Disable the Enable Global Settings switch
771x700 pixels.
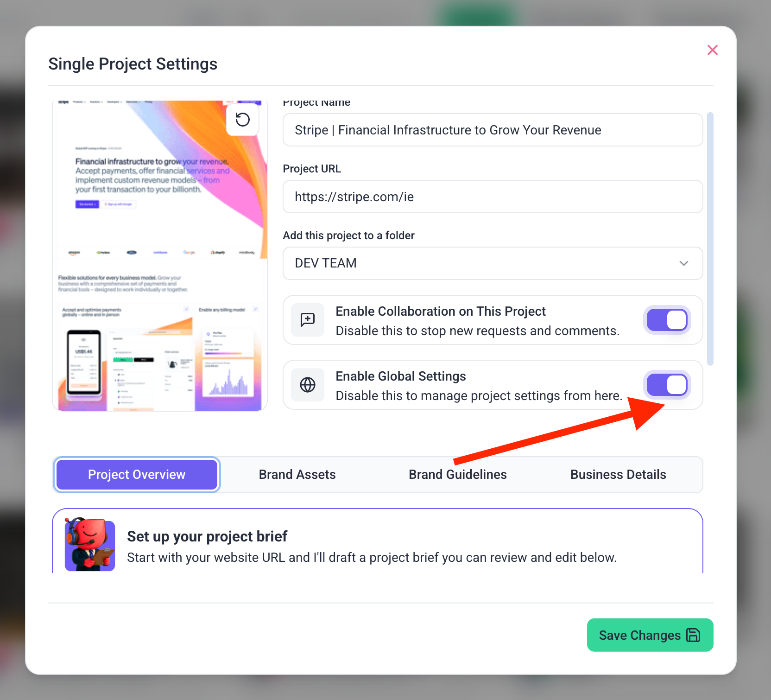(667, 385)
